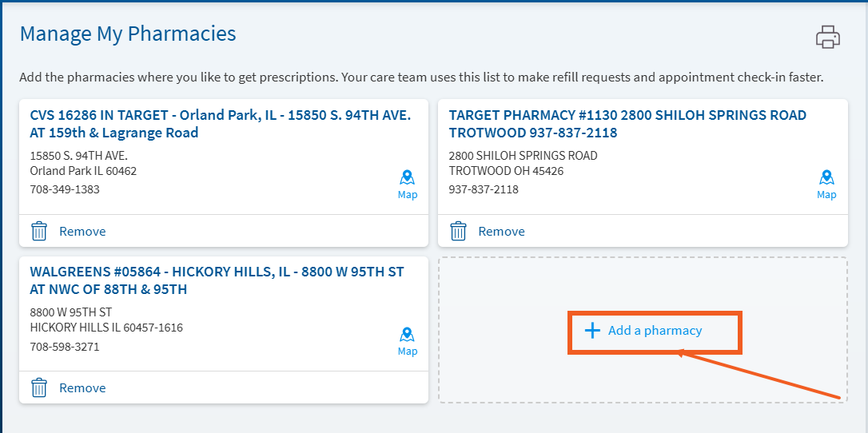Viewport: 868px width, 433px height.
Task: Open TARGET PHARMACY #1130 title link
Action: click(627, 124)
